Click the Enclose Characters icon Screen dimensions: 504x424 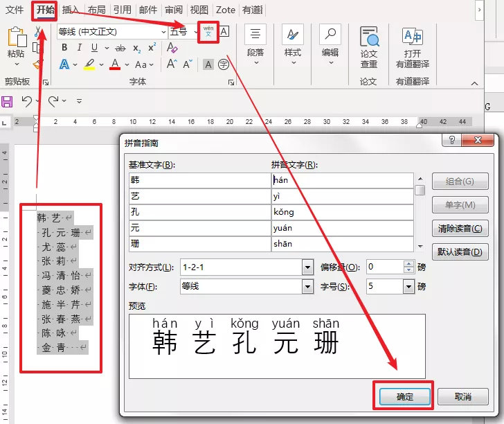pyautogui.click(x=224, y=64)
